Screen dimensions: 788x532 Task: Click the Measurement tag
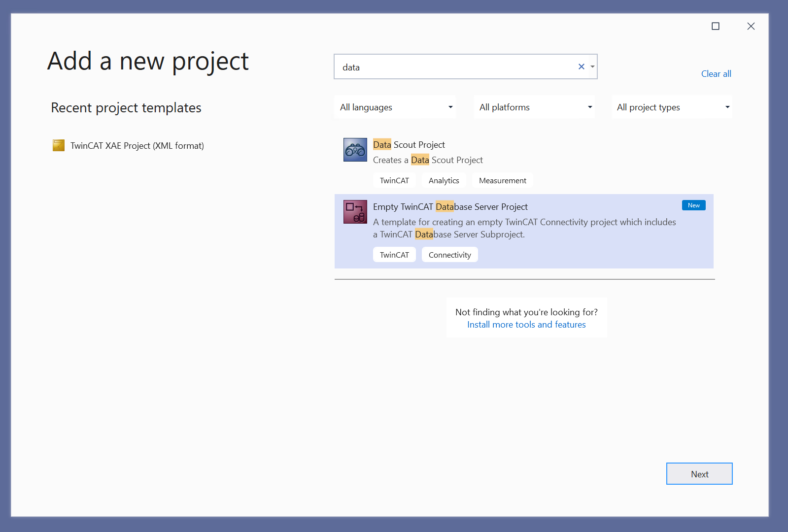(x=503, y=181)
